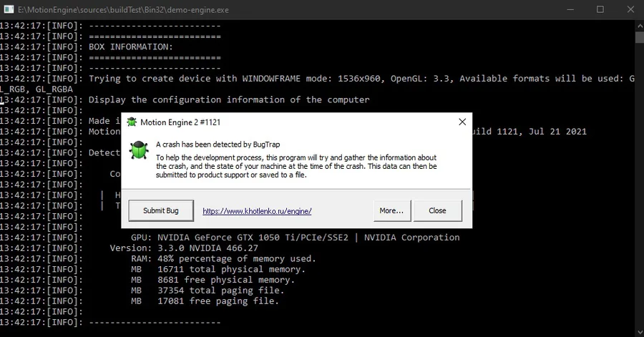The image size is (644, 337).
Task: Click the GPU NVIDIA GeForce GTX 1050 Ti line
Action: click(x=296, y=238)
